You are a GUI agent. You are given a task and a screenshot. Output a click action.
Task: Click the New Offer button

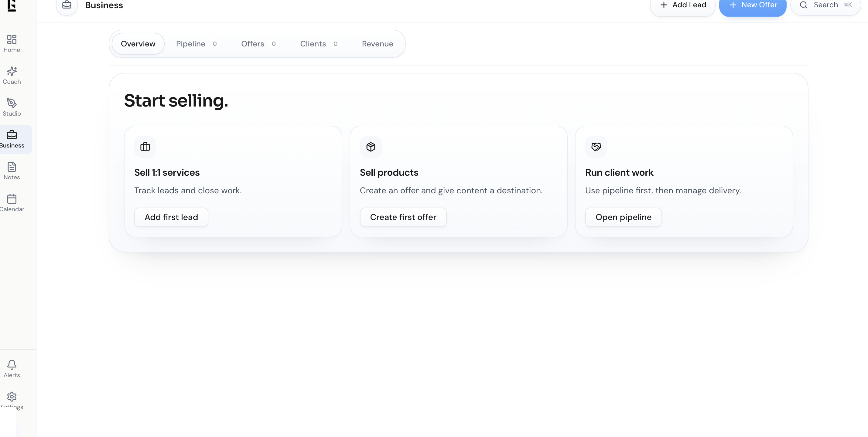(753, 5)
